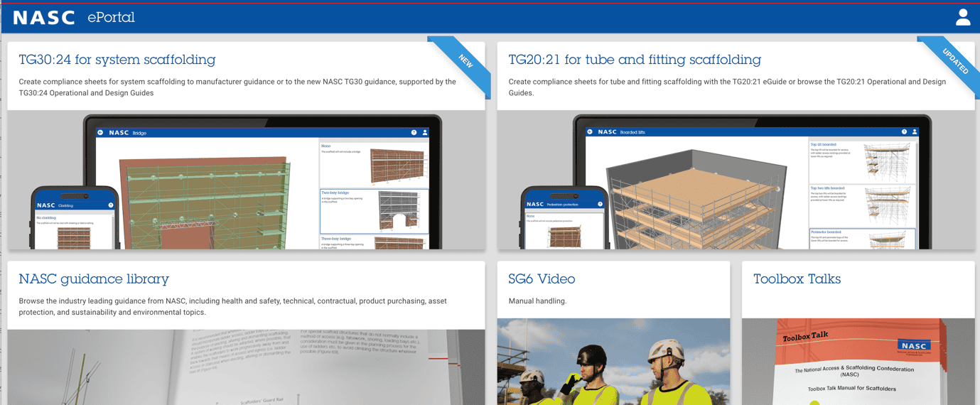The width and height of the screenshot is (980, 405).
Task: Click the UPDATED ribbon on TG20:21 card
Action: pos(954,60)
